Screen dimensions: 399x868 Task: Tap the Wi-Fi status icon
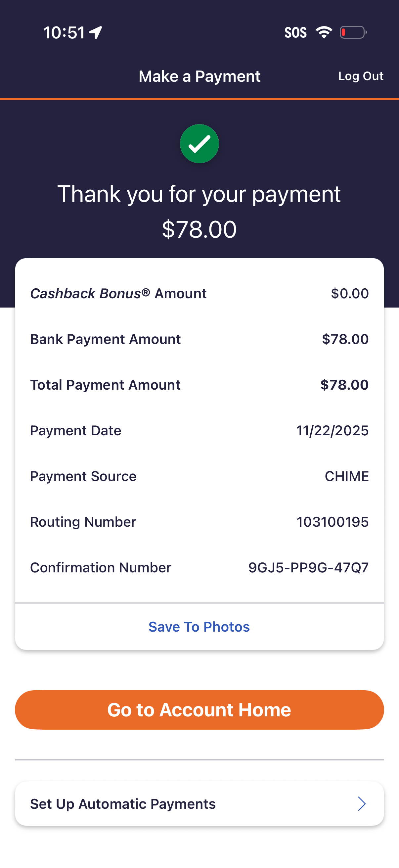point(324,32)
